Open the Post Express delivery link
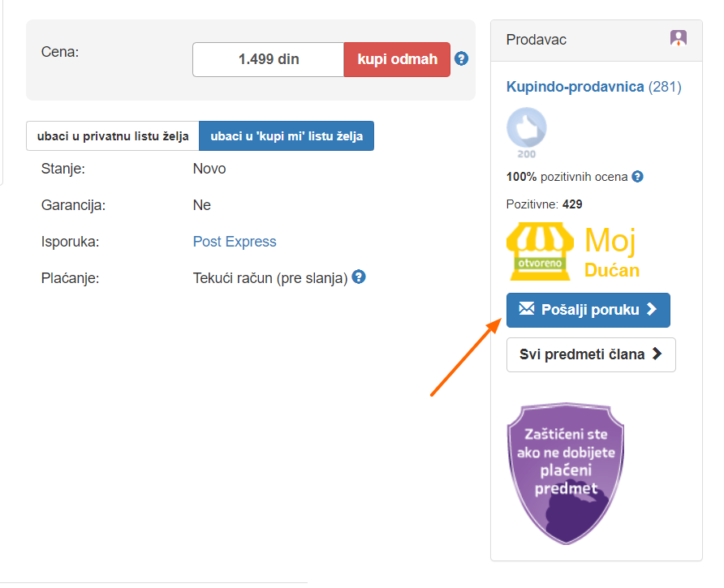 click(x=235, y=242)
